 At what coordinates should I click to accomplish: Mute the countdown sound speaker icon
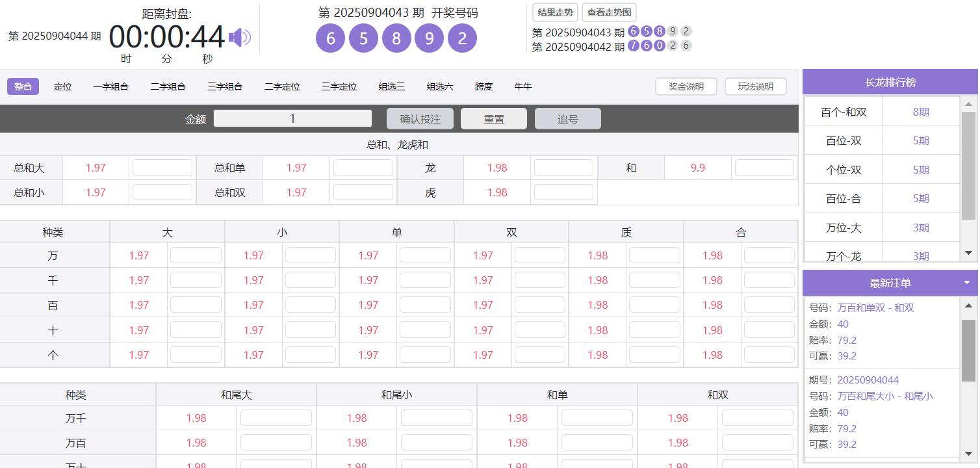tap(240, 37)
